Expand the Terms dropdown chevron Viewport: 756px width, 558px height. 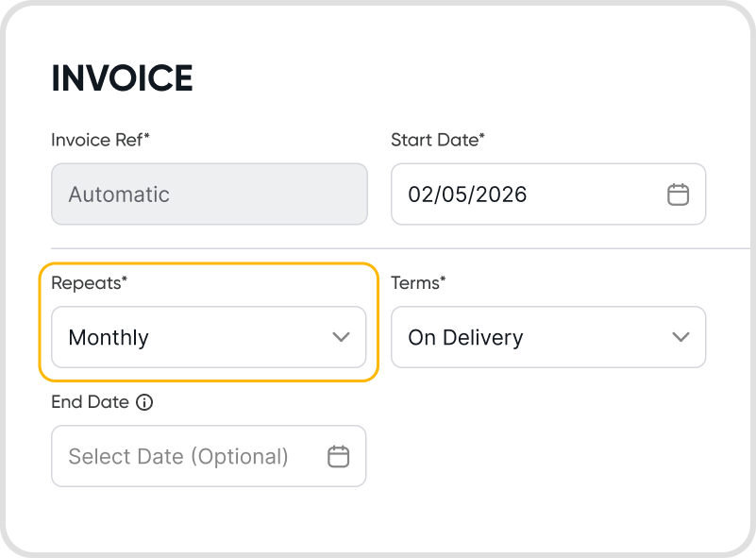[680, 337]
